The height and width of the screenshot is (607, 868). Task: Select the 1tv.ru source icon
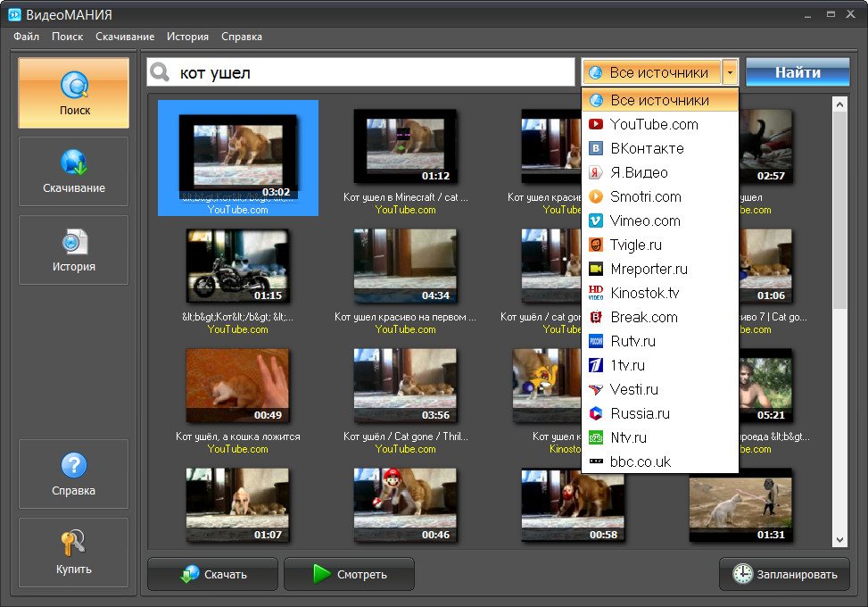click(x=596, y=365)
